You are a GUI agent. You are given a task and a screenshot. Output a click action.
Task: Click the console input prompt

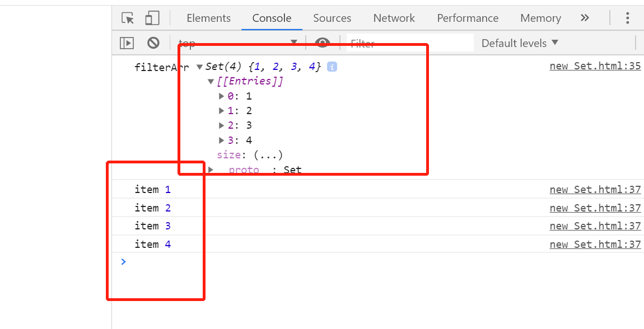378,262
